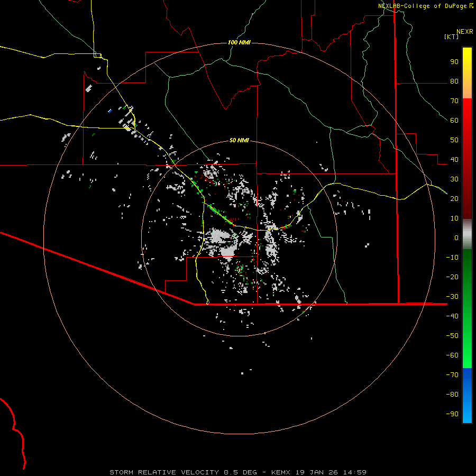Click the KEMX station identifier in caption
This screenshot has width=476, height=476.
[x=280, y=472]
